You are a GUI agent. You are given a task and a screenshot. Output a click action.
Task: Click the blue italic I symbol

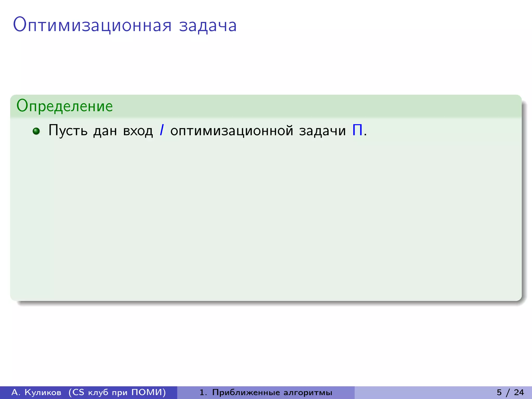162,130
